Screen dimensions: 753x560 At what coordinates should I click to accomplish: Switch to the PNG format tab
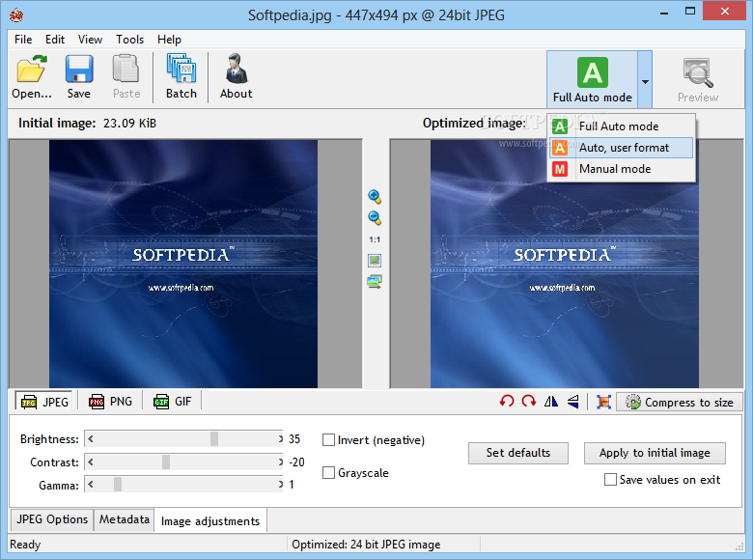tap(110, 402)
